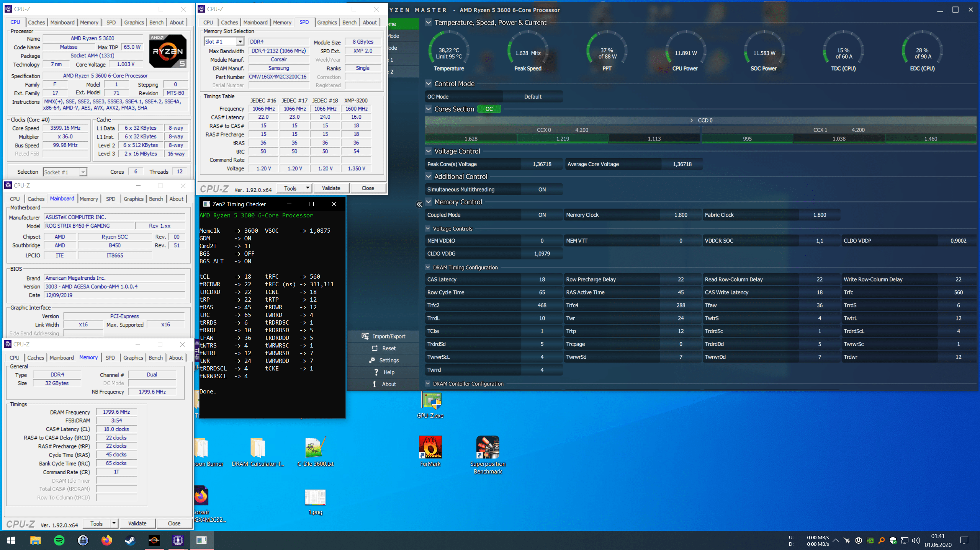The height and width of the screenshot is (550, 980).
Task: Toggle Simultaneous Multithreading ON value
Action: [x=542, y=189]
